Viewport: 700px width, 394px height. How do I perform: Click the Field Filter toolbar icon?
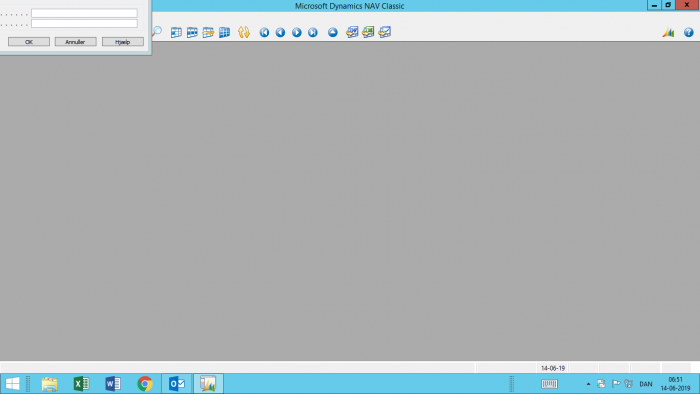point(176,32)
